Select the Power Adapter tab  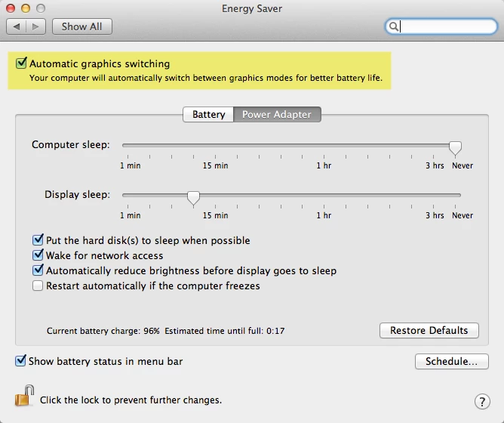(277, 114)
